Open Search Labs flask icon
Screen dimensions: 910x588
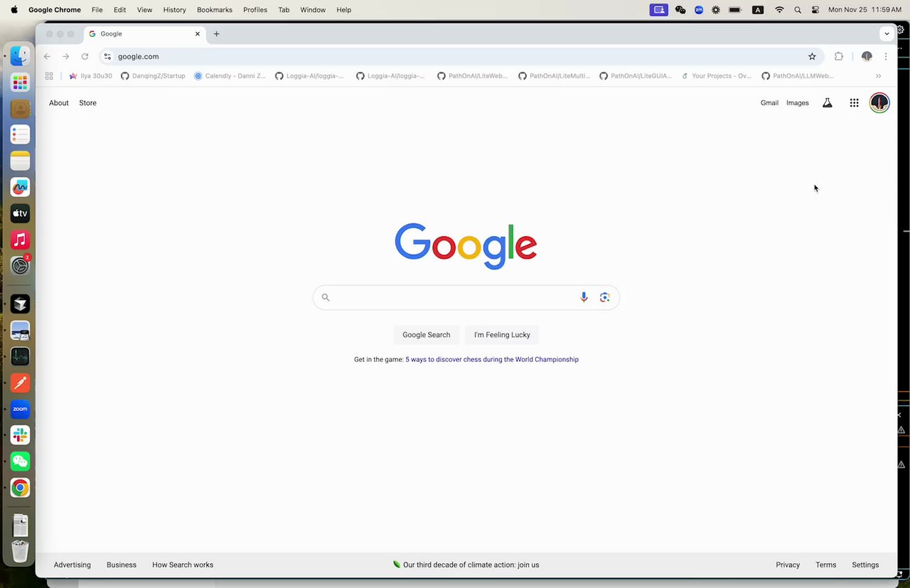click(x=827, y=103)
